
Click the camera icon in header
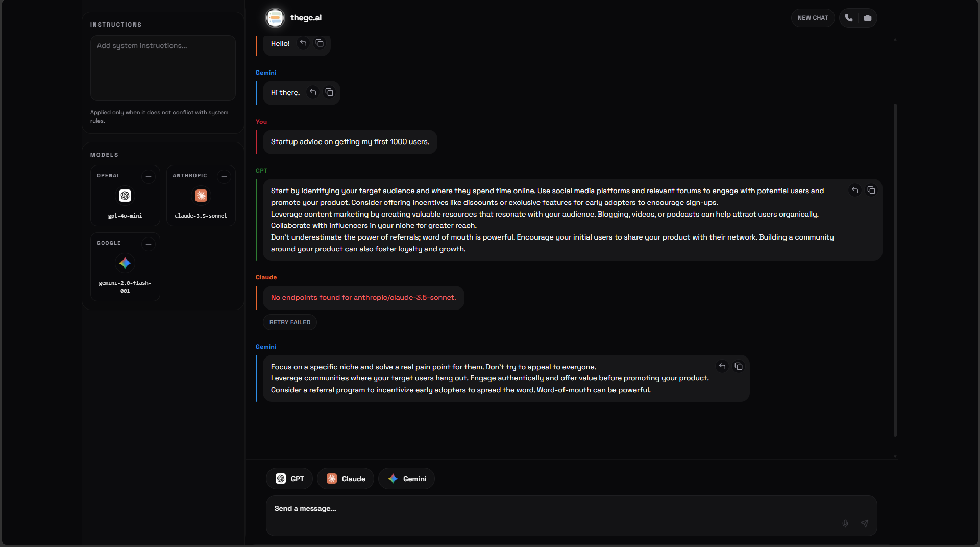[868, 18]
